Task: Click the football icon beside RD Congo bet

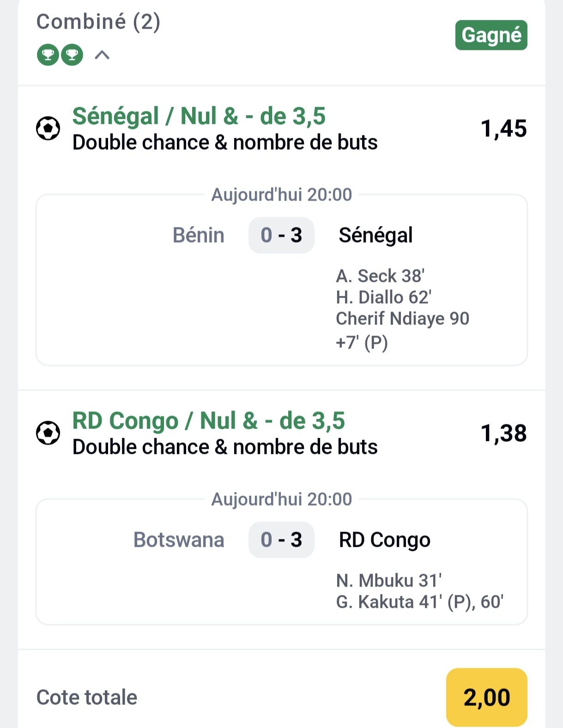Action: click(x=48, y=433)
